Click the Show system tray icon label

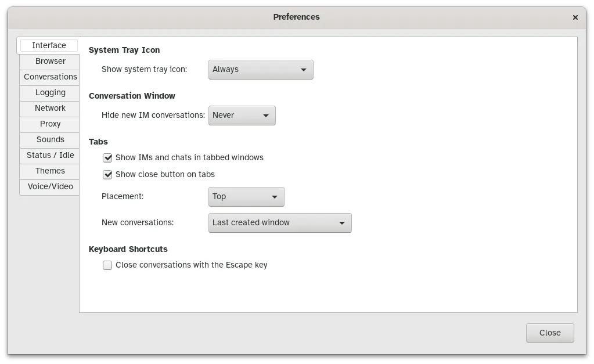point(145,69)
